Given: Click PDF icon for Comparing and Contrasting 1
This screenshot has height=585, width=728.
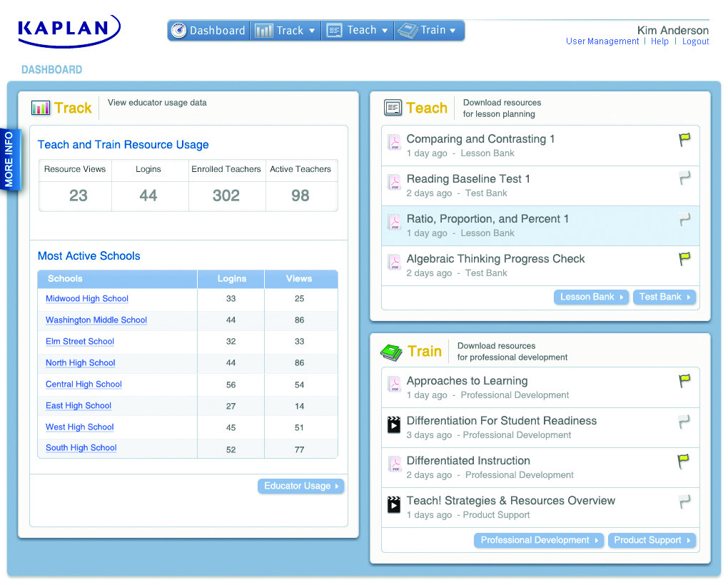Looking at the screenshot, I should coord(394,142).
